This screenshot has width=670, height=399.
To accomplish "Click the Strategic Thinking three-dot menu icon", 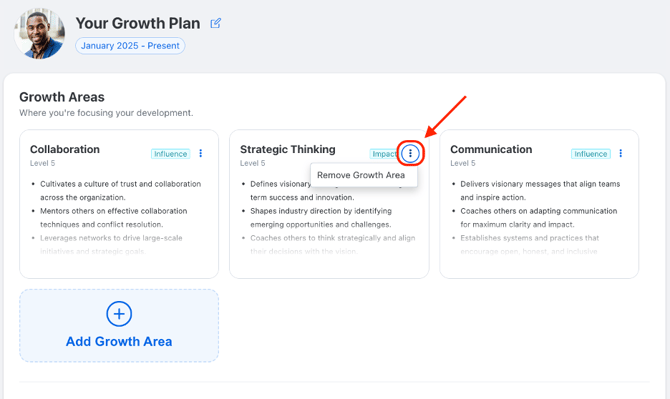I will [x=410, y=153].
